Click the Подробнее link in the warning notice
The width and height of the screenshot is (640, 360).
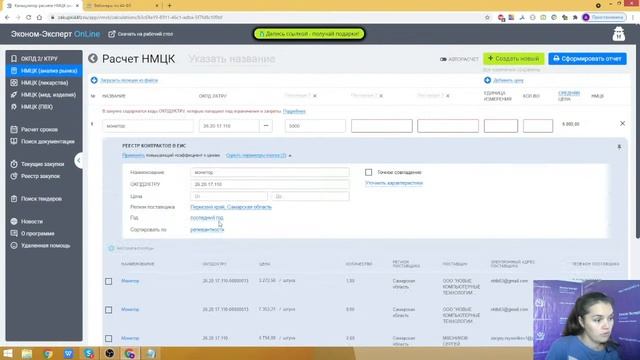tap(294, 111)
